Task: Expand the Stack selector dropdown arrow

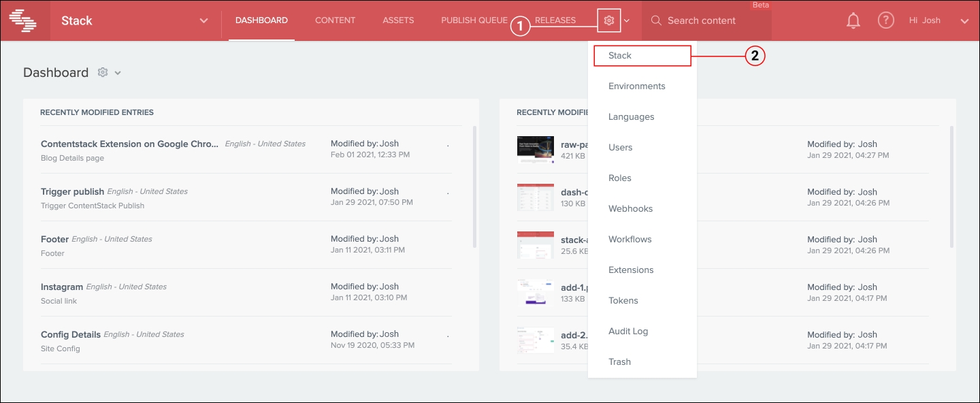Action: click(203, 20)
